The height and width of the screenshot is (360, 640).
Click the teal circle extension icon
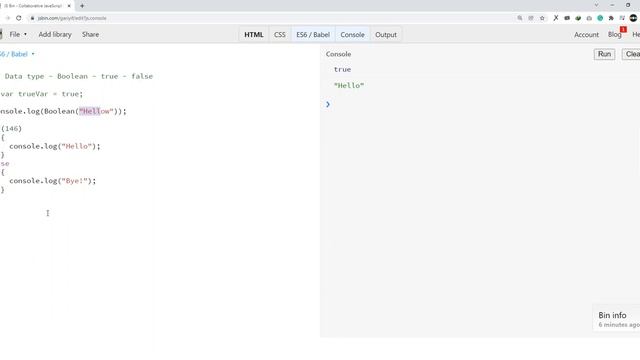pos(600,18)
